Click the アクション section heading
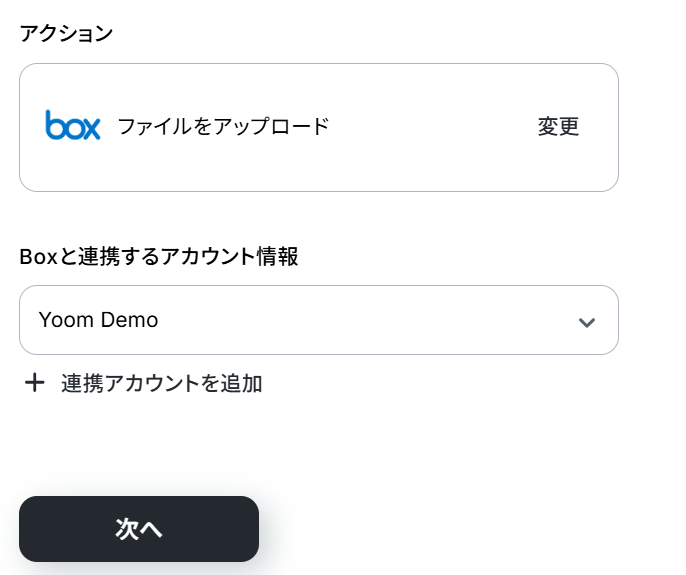This screenshot has width=686, height=575. [66, 33]
